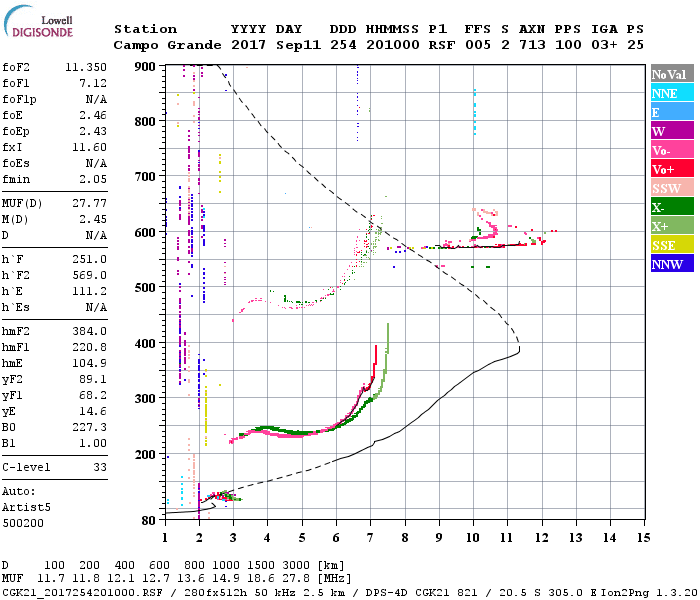Click the B0 value 227.3

(x=89, y=428)
